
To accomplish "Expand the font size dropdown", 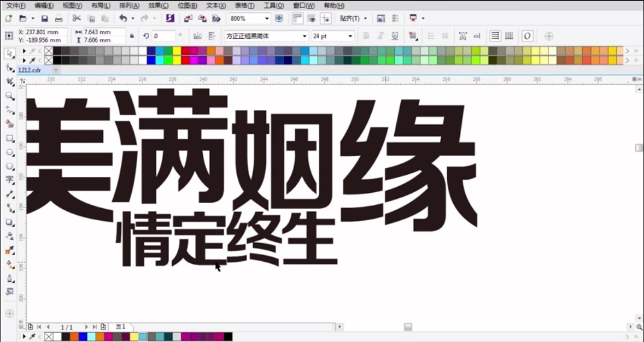I will tap(349, 36).
